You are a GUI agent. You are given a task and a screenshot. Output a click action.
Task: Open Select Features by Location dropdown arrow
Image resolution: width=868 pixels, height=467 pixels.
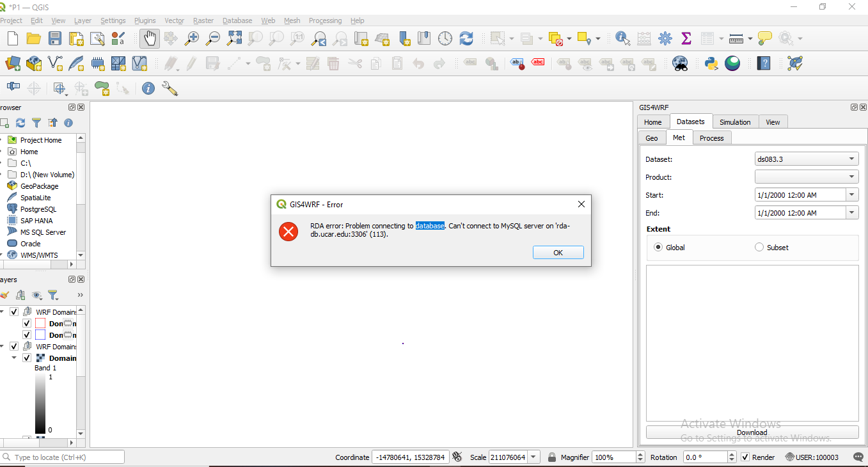click(x=597, y=38)
